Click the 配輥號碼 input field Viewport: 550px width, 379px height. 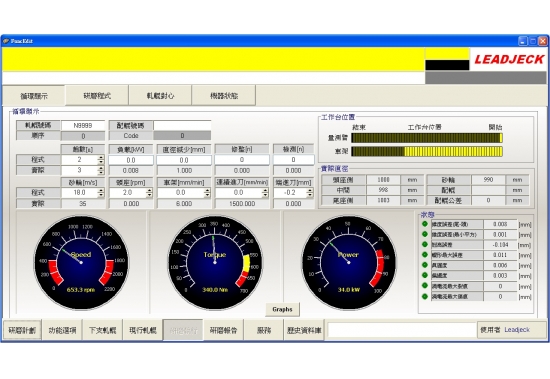(x=182, y=125)
